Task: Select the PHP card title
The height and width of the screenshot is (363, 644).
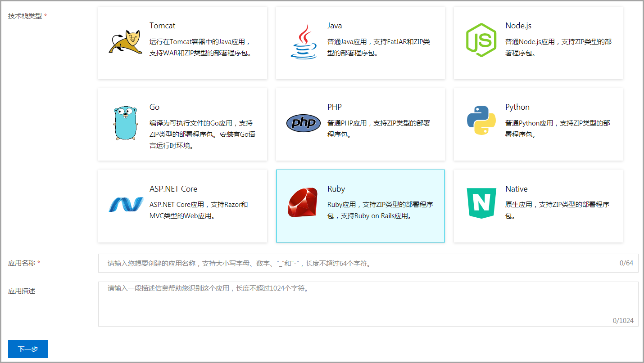Action: (x=335, y=107)
